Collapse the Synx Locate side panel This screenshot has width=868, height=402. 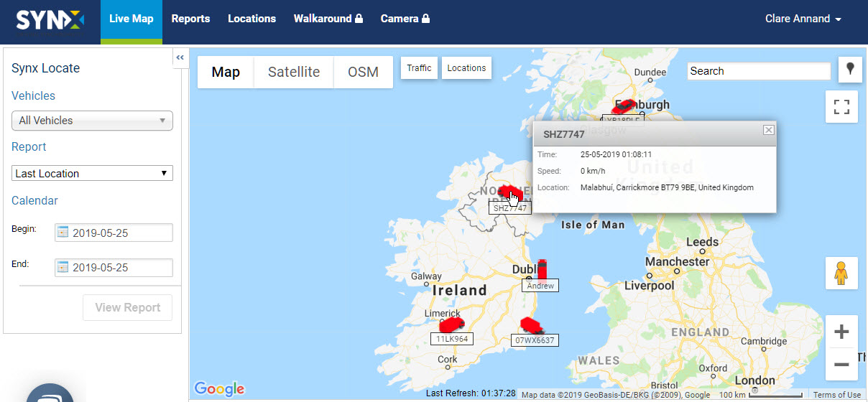(x=180, y=57)
